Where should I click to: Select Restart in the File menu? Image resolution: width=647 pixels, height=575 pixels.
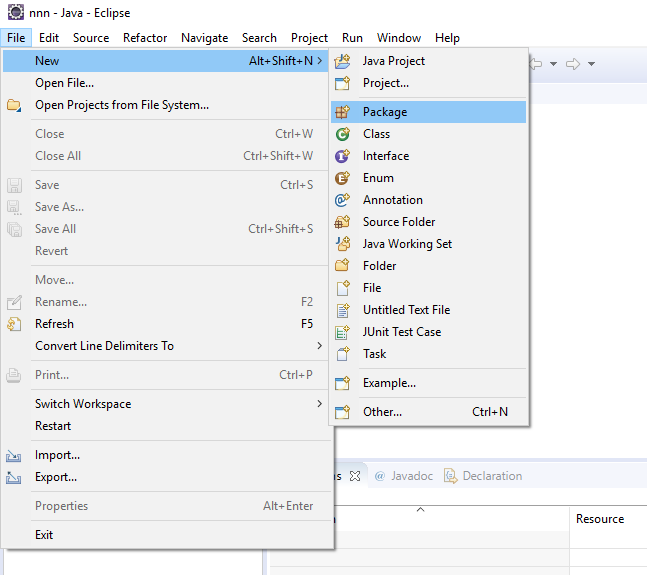165,426
